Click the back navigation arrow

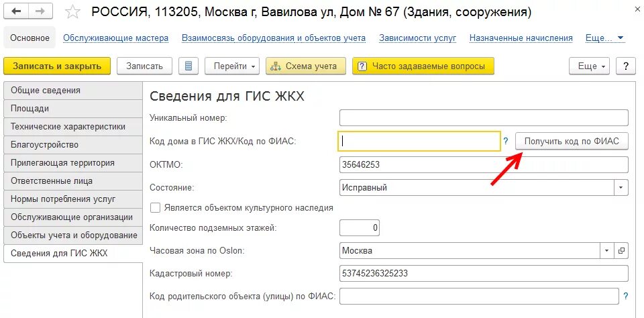17,11
